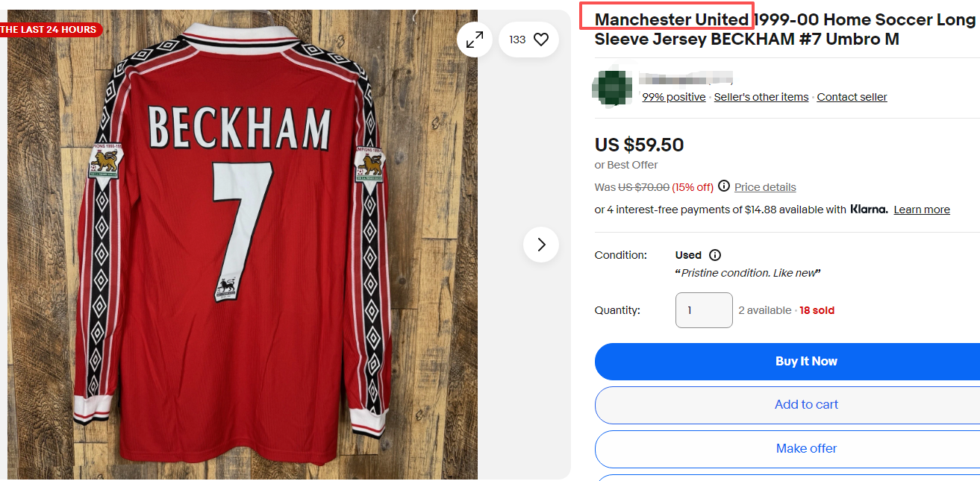This screenshot has height=481, width=980.
Task: Click the Klarna logo
Action: [x=869, y=210]
